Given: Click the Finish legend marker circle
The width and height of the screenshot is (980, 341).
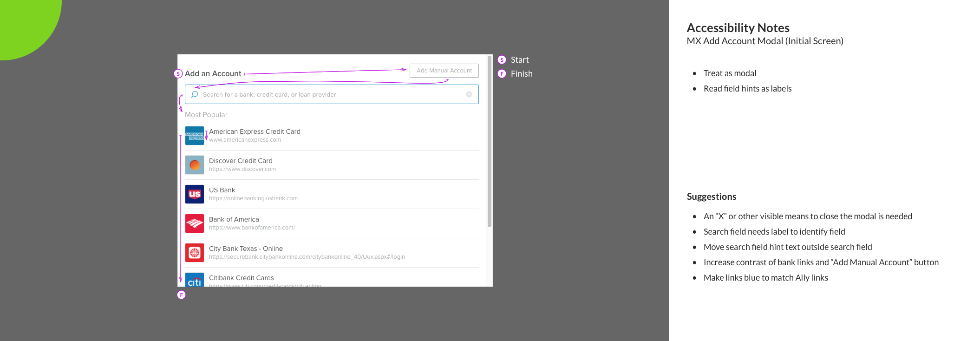Looking at the screenshot, I should pos(502,74).
